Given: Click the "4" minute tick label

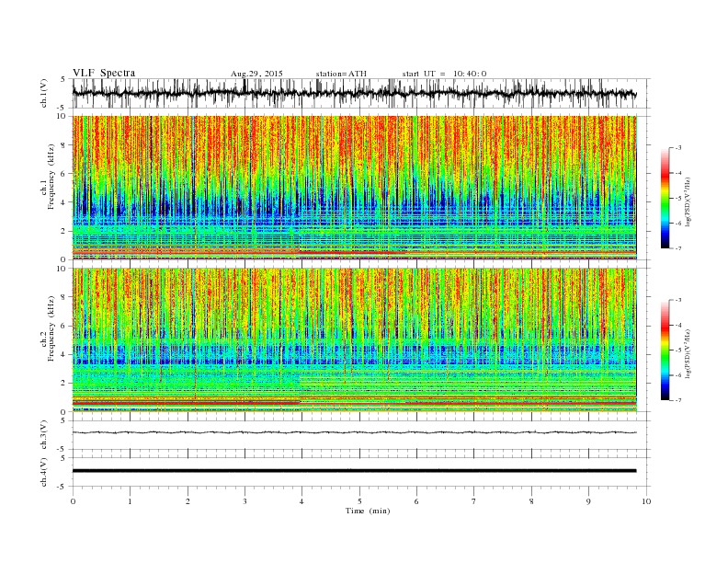Looking at the screenshot, I should 301,501.
